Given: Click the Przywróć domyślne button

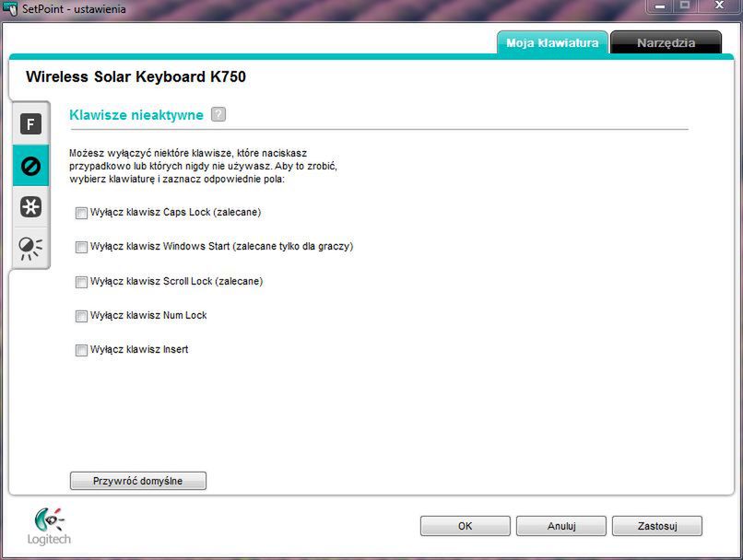Looking at the screenshot, I should (x=138, y=481).
